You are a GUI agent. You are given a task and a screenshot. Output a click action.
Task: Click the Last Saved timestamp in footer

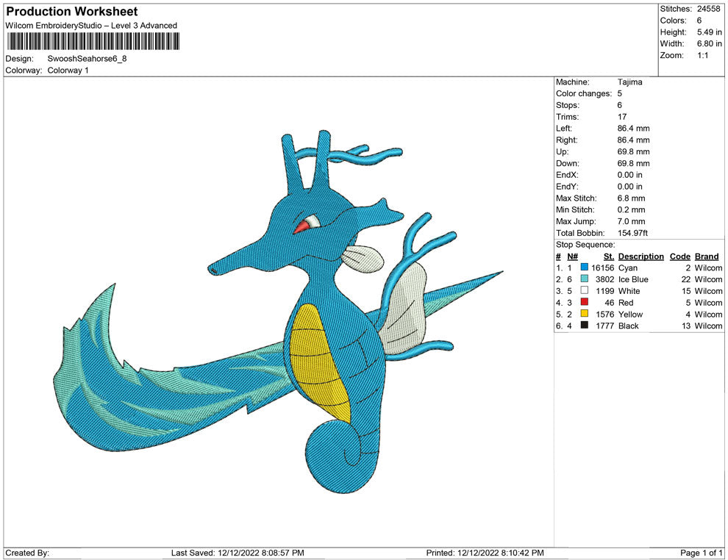pyautogui.click(x=238, y=553)
